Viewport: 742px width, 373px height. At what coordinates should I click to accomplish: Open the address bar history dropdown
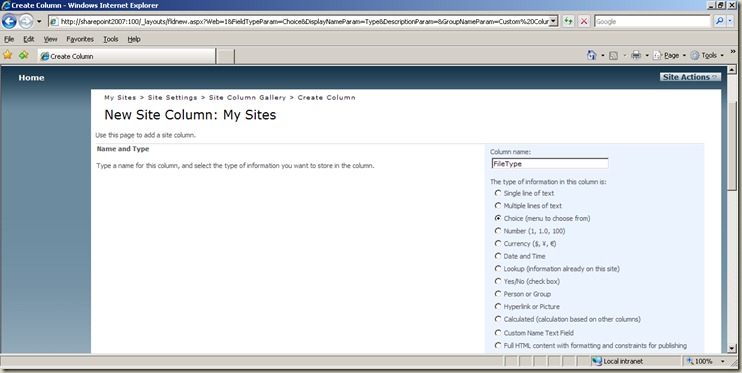(x=554, y=21)
